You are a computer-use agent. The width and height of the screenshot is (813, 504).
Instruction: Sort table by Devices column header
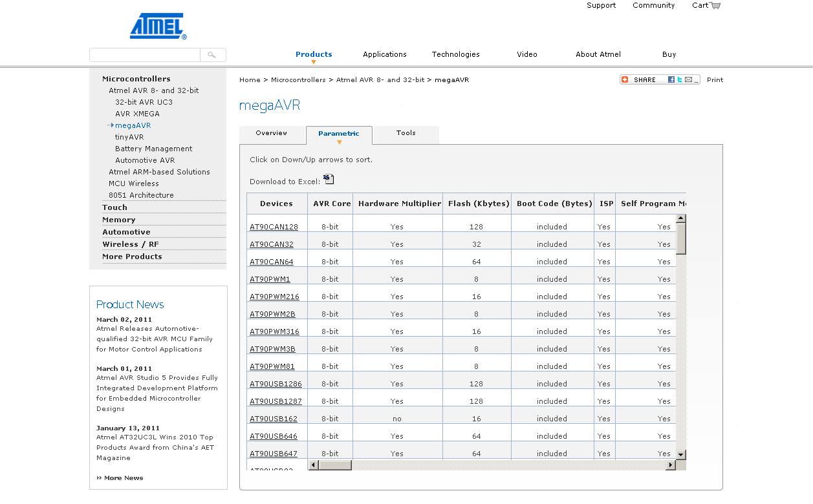[x=276, y=204]
